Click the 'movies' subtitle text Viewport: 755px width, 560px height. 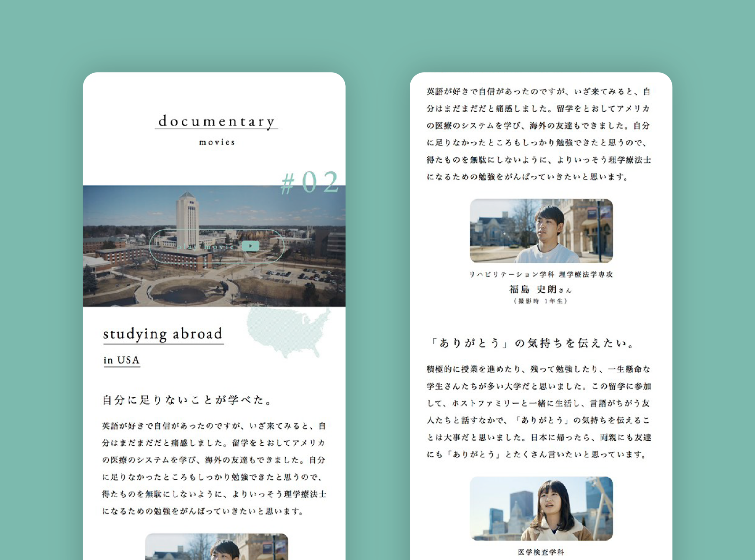click(217, 142)
